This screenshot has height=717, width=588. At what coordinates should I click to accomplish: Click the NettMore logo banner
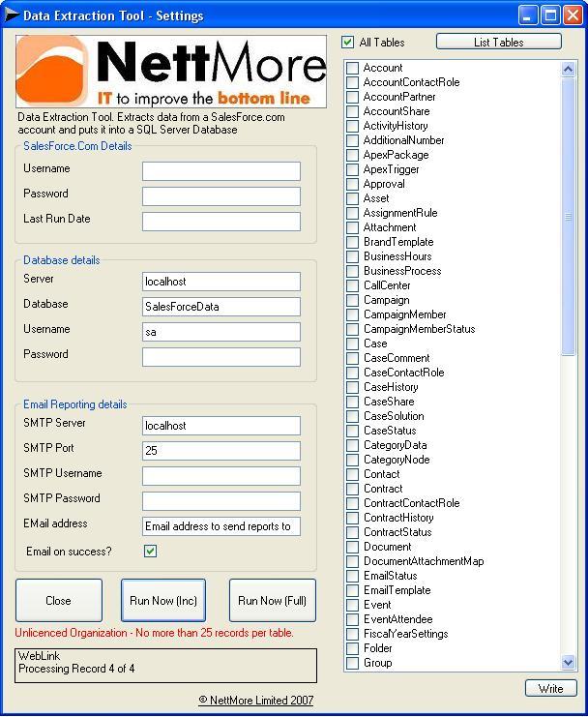[171, 72]
